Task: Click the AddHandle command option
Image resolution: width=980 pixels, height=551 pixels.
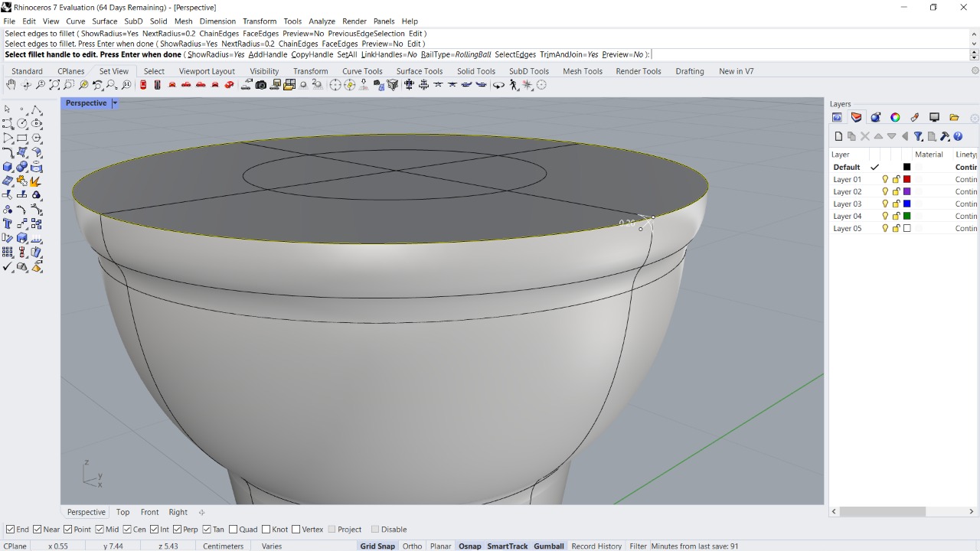Action: pyautogui.click(x=268, y=55)
